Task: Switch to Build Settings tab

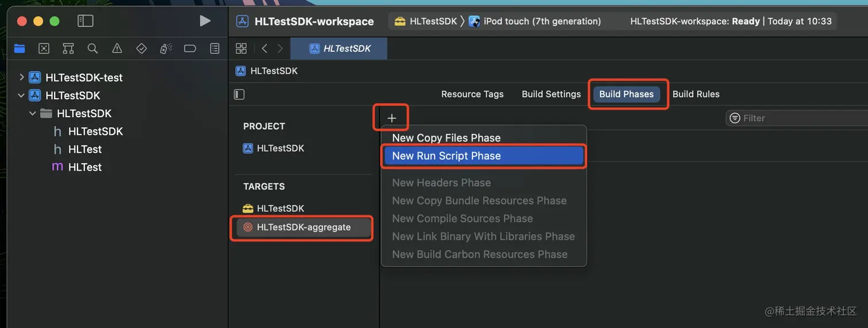Action: (551, 94)
